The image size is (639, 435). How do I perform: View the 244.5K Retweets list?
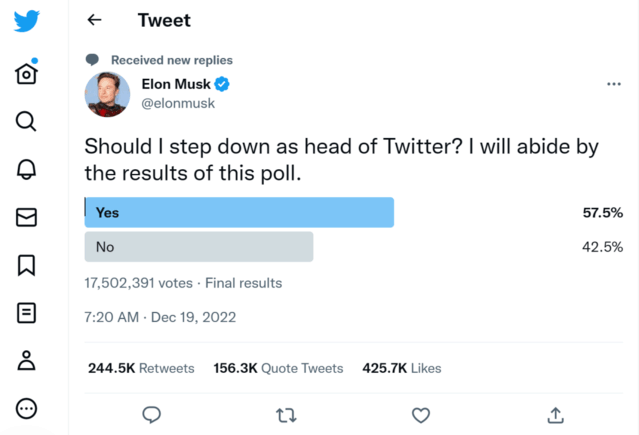click(141, 368)
